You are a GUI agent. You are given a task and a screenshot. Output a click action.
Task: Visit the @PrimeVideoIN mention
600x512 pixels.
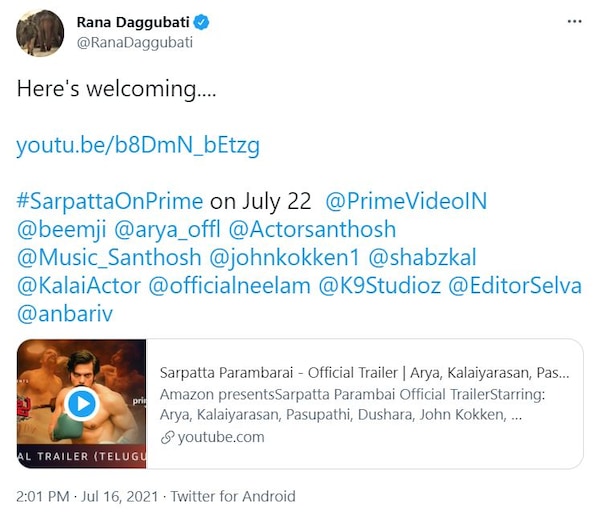pos(406,201)
